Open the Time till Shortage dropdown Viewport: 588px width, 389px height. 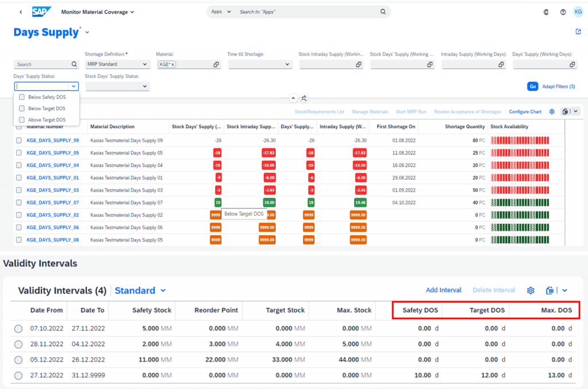(287, 65)
